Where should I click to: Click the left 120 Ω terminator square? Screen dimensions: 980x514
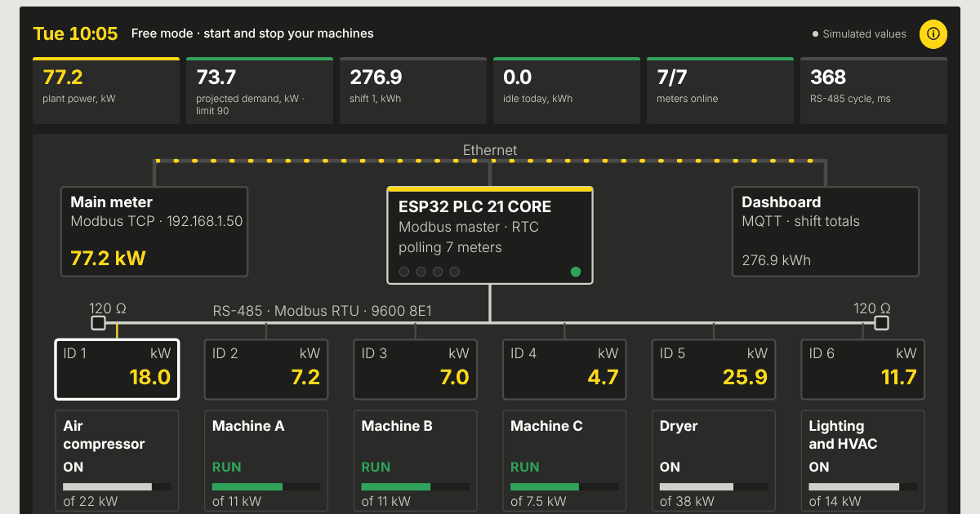[x=98, y=323]
